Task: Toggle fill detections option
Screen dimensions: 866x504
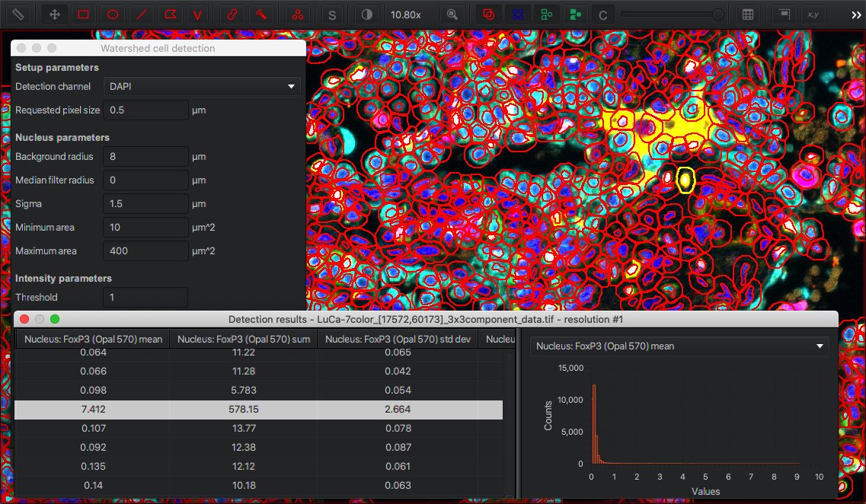Action: coord(575,14)
